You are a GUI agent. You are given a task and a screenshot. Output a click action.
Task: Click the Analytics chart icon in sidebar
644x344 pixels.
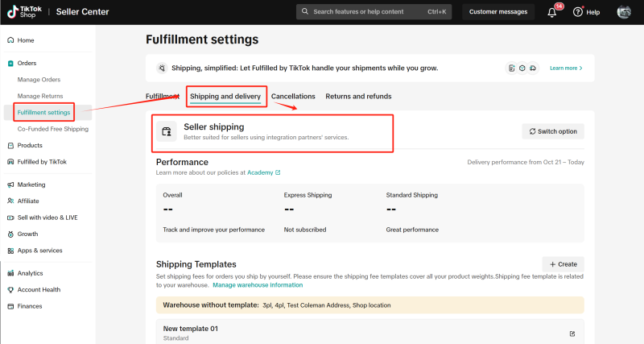click(x=10, y=273)
